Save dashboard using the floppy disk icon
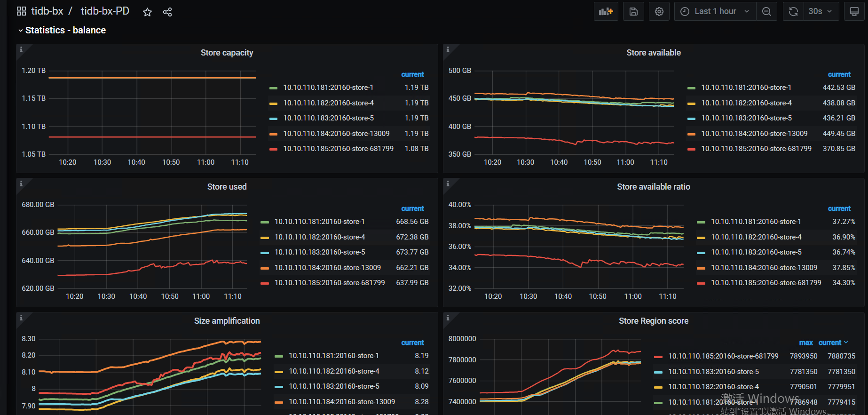Screen dimensions: 868x415 pyautogui.click(x=633, y=11)
